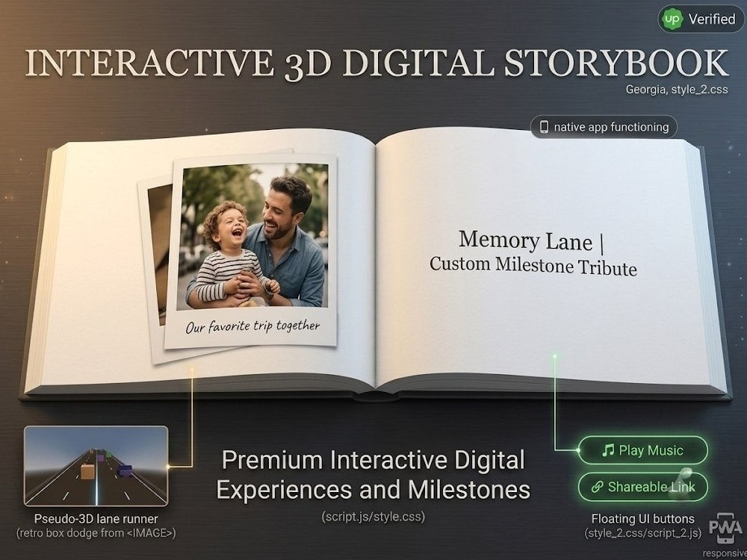Click the Shareable Link button
The height and width of the screenshot is (560, 747).
(642, 487)
